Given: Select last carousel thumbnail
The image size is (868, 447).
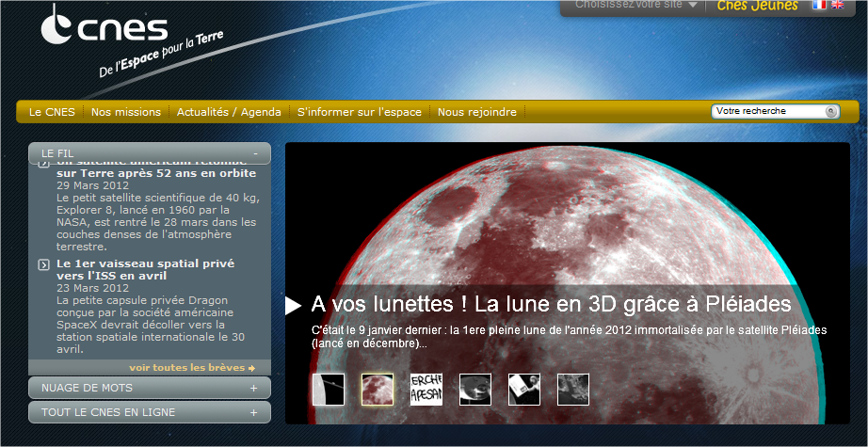Looking at the screenshot, I should pyautogui.click(x=573, y=390).
